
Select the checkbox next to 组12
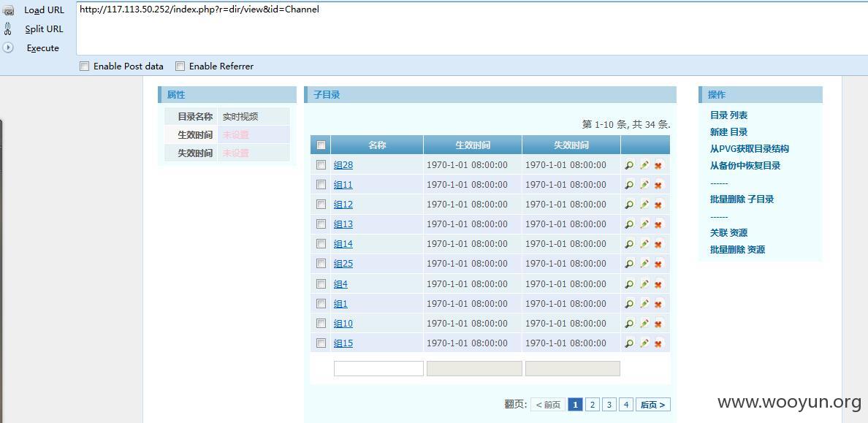[321, 205]
